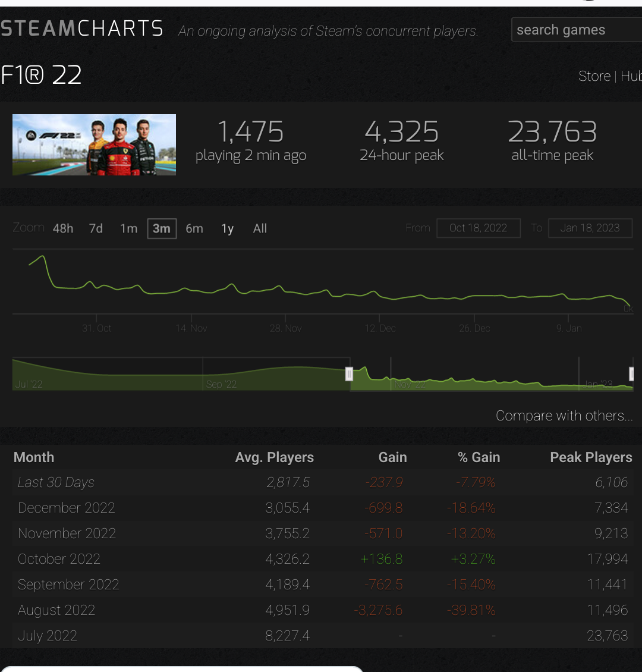Open the Hub link
Viewport: 642px width, 672px height.
[x=631, y=76]
